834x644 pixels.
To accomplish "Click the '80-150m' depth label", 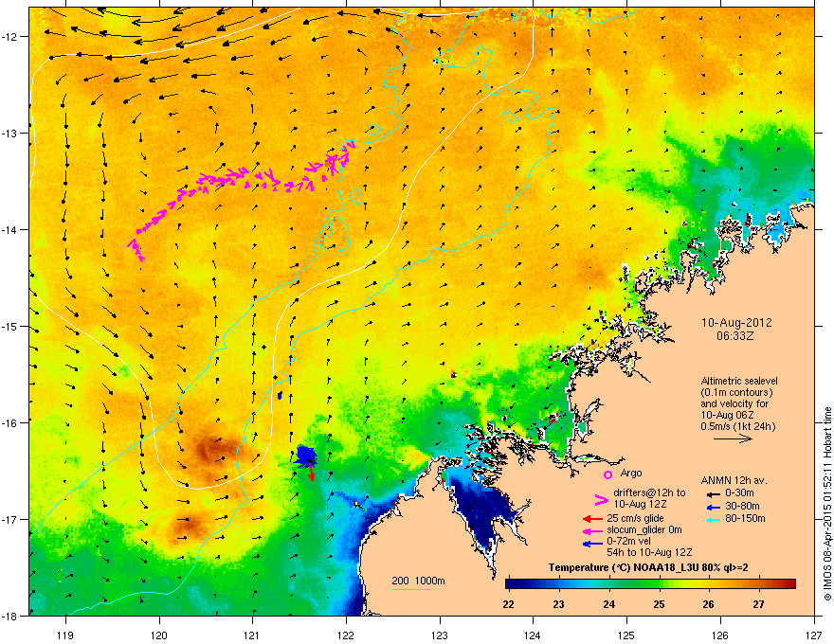I will (x=745, y=518).
